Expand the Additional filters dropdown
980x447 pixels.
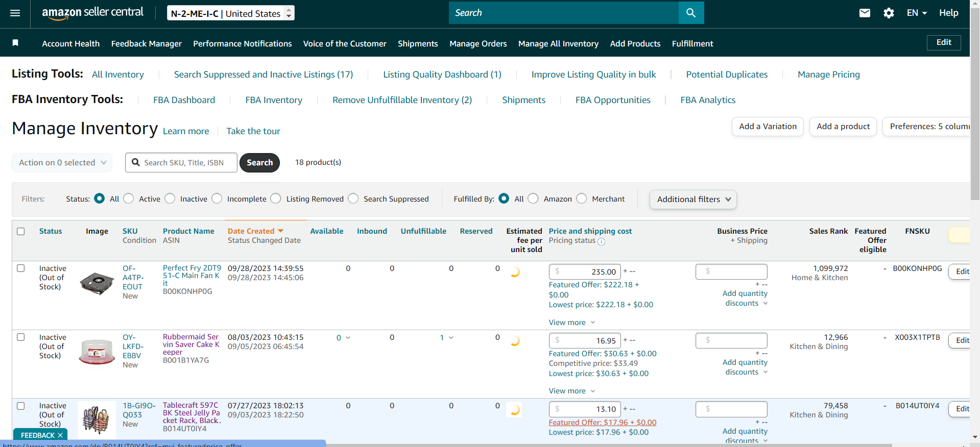click(x=693, y=200)
